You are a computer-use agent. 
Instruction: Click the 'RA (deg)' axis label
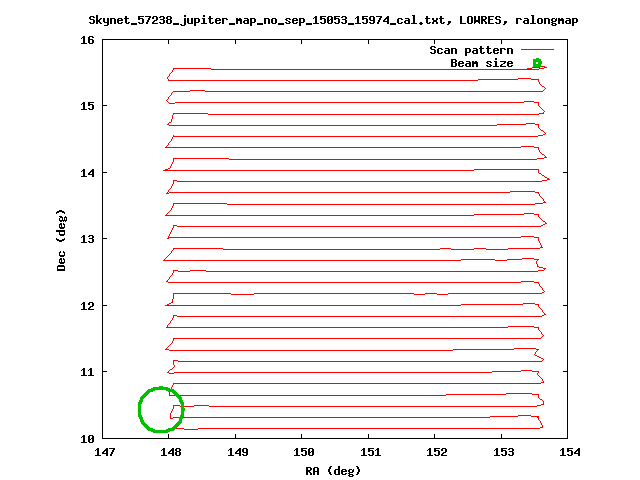(333, 471)
